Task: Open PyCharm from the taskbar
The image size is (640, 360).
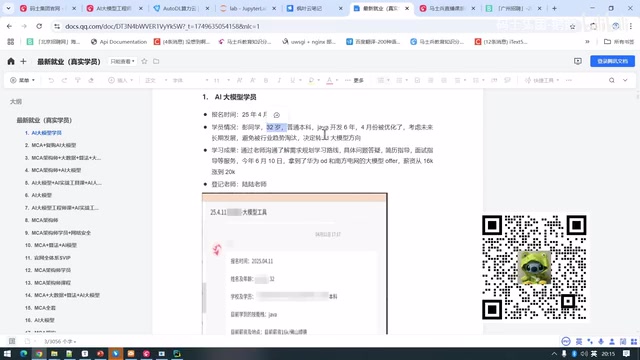Action: click(177, 353)
